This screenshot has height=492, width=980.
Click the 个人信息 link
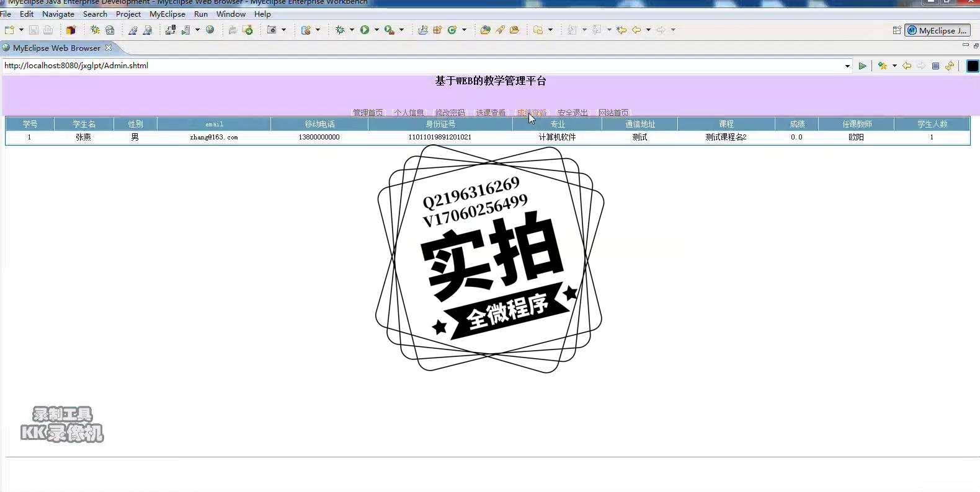tap(409, 113)
